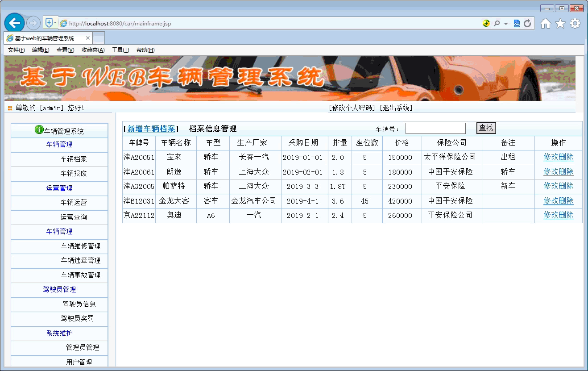588x371 pixels.
Task: Click the browser Back arrow button
Action: (14, 23)
